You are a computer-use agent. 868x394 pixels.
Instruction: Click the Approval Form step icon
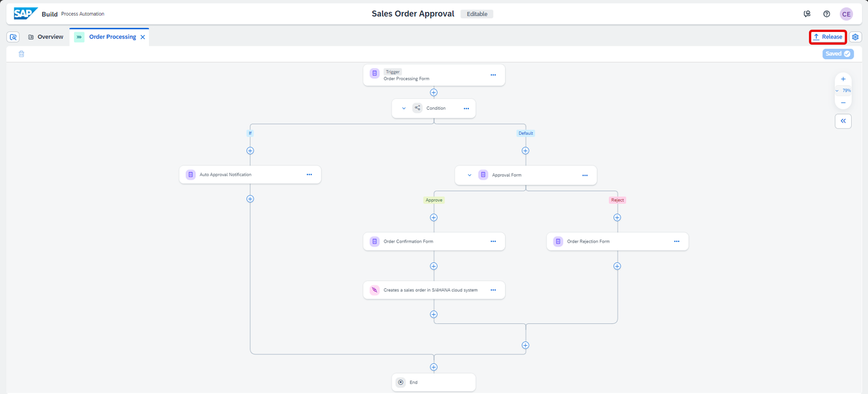click(x=483, y=175)
